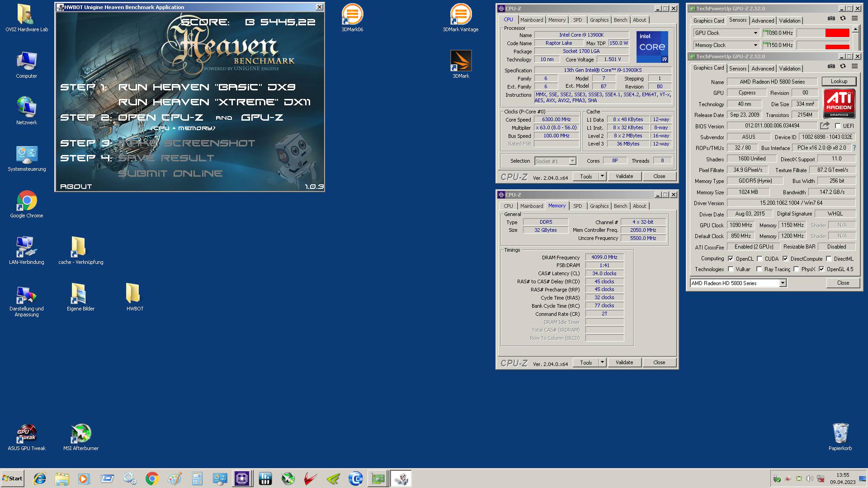Expand Tools arrow in lower CPU-Z window

[x=602, y=362]
